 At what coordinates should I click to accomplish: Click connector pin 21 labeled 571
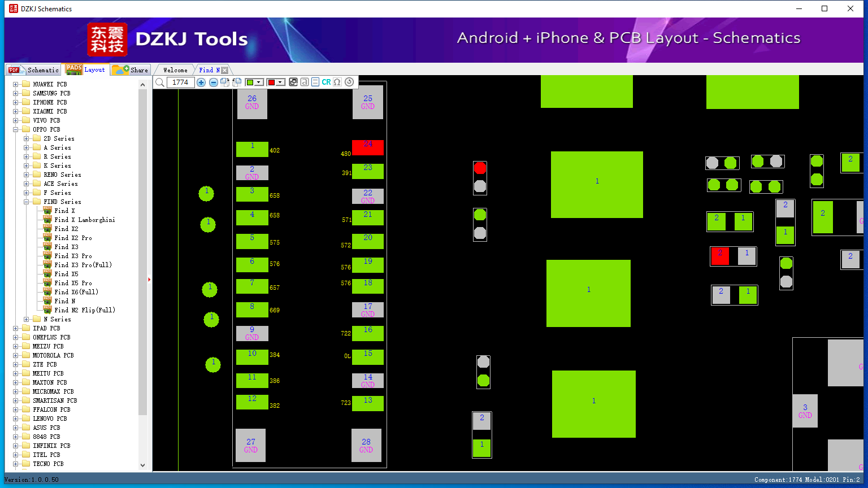point(368,217)
